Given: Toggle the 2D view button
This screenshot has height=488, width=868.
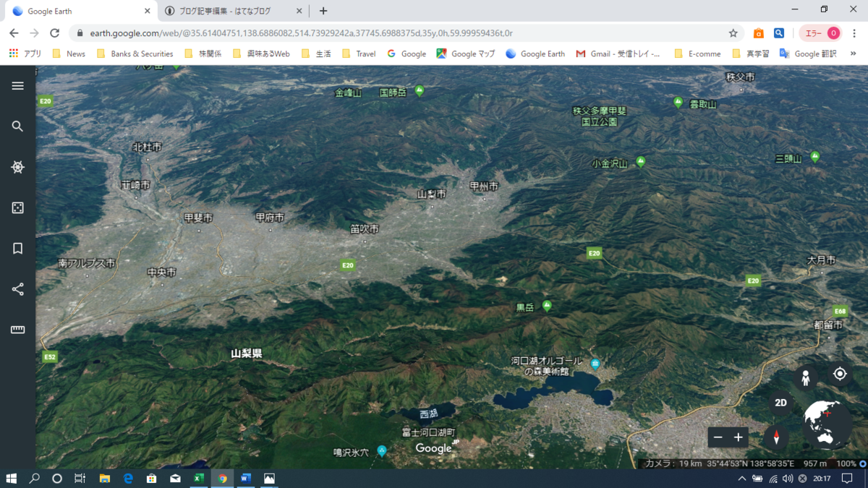Looking at the screenshot, I should pos(781,403).
